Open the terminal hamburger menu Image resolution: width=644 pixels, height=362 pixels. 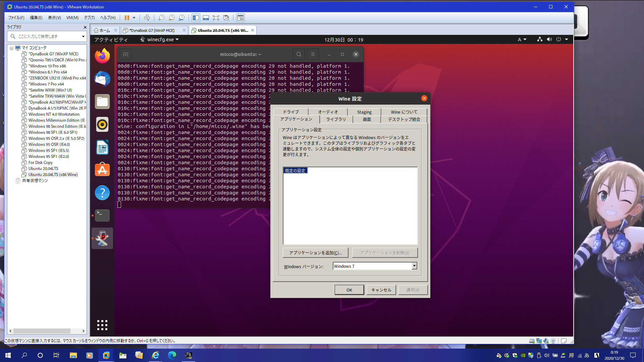[313, 54]
